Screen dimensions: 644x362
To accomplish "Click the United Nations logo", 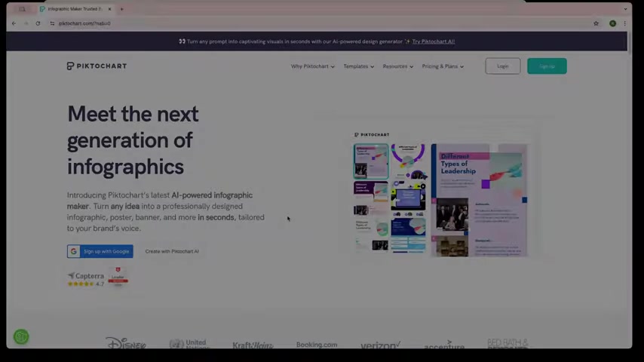I will click(x=189, y=343).
